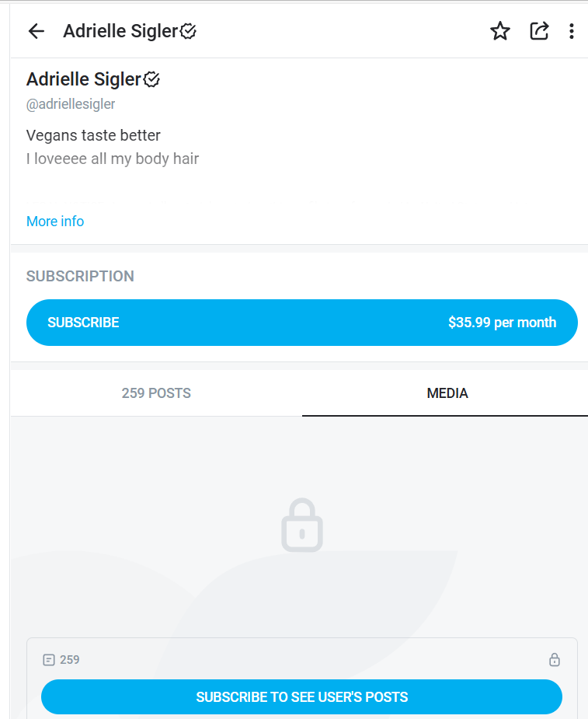The width and height of the screenshot is (588, 719).
Task: Click the 'I loveeee all my body hair' text
Action: [x=113, y=159]
